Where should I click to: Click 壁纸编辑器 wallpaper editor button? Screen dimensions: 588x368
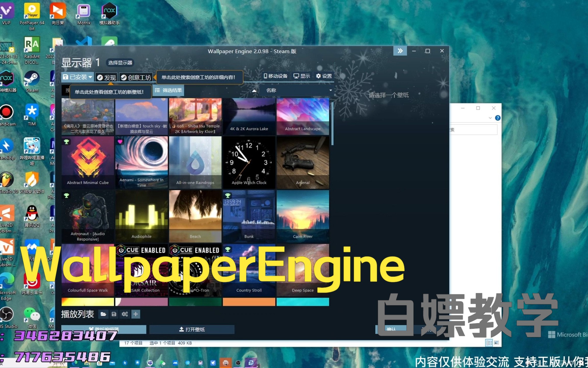pyautogui.click(x=104, y=329)
